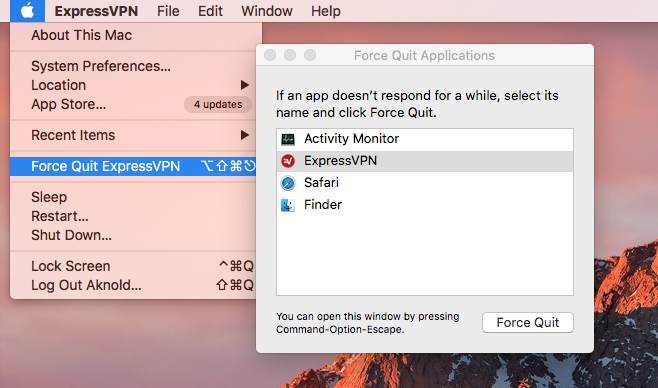The width and height of the screenshot is (658, 388).
Task: Click the Force Quit button
Action: click(x=527, y=323)
